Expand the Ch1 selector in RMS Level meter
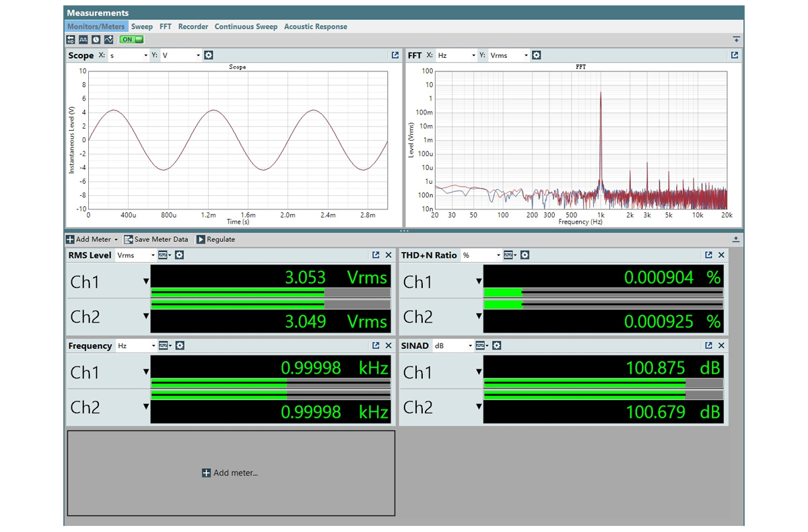 pyautogui.click(x=146, y=281)
